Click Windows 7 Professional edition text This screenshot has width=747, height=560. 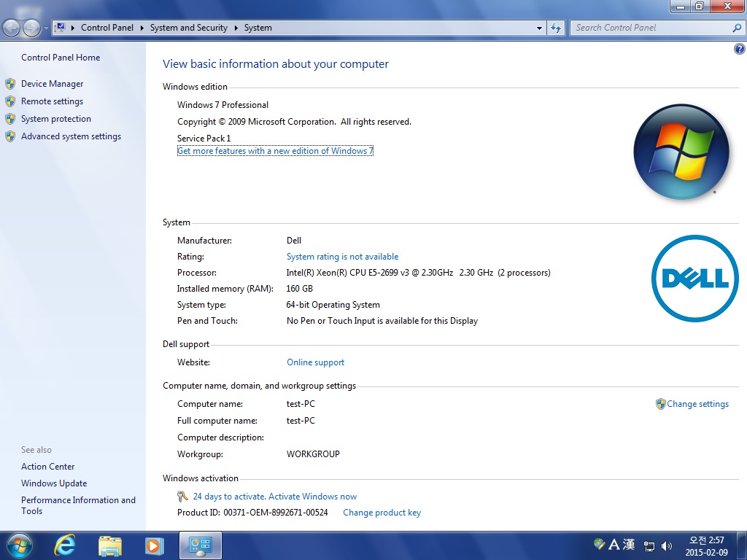pos(223,105)
